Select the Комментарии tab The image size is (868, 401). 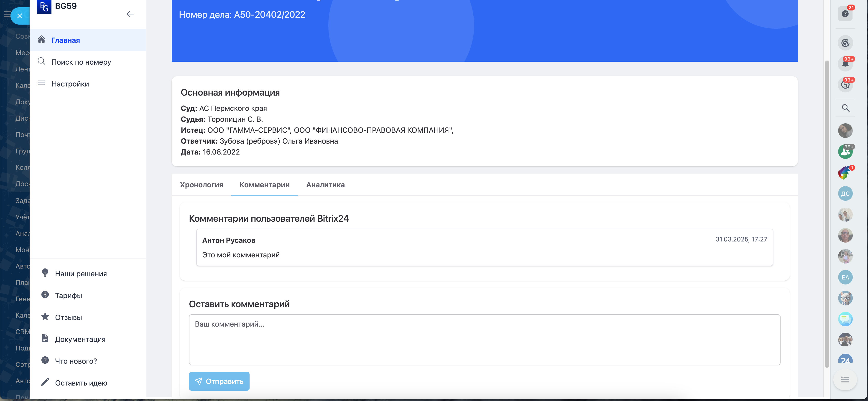(265, 185)
